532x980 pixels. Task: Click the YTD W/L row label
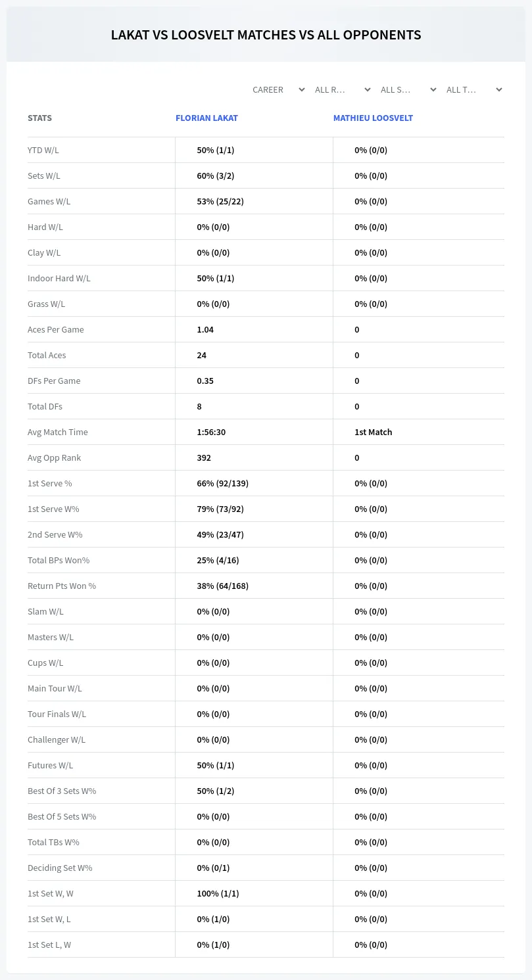(43, 150)
